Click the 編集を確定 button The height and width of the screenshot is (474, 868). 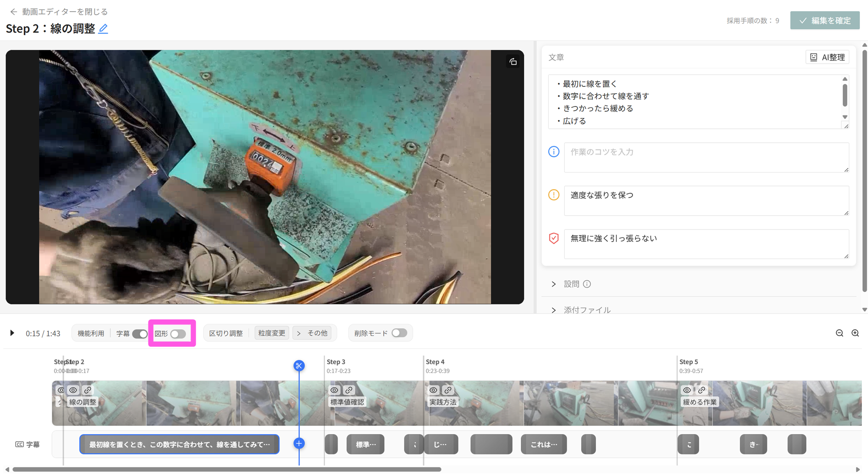point(825,20)
